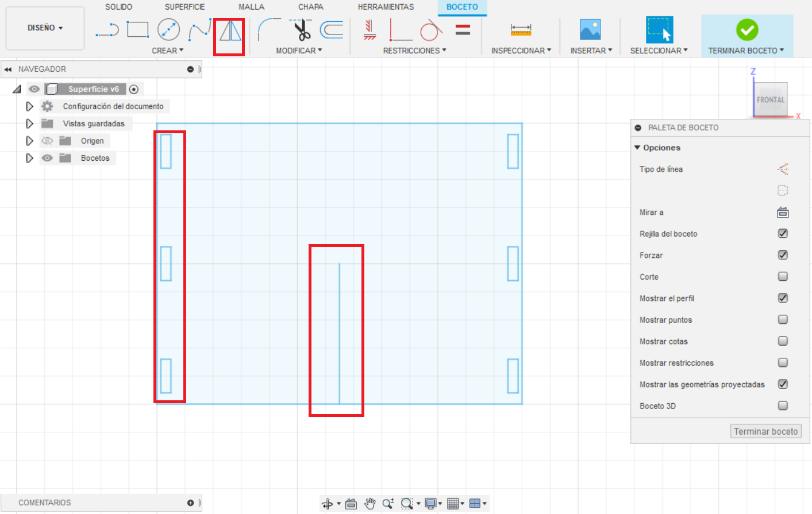This screenshot has width=812, height=514.
Task: Open the grid and snaps settings
Action: pyautogui.click(x=455, y=504)
